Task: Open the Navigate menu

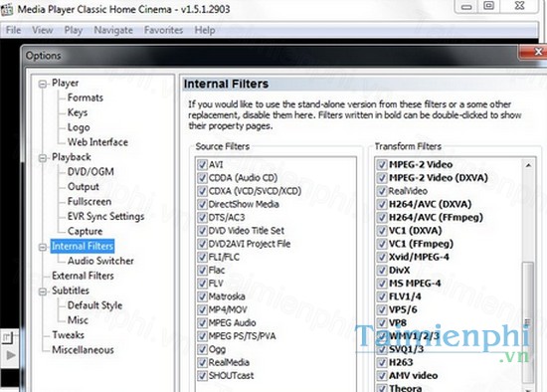Action: point(113,30)
